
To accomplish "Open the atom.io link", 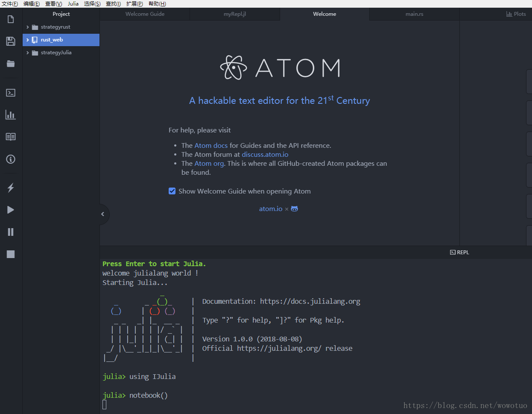I will [271, 209].
